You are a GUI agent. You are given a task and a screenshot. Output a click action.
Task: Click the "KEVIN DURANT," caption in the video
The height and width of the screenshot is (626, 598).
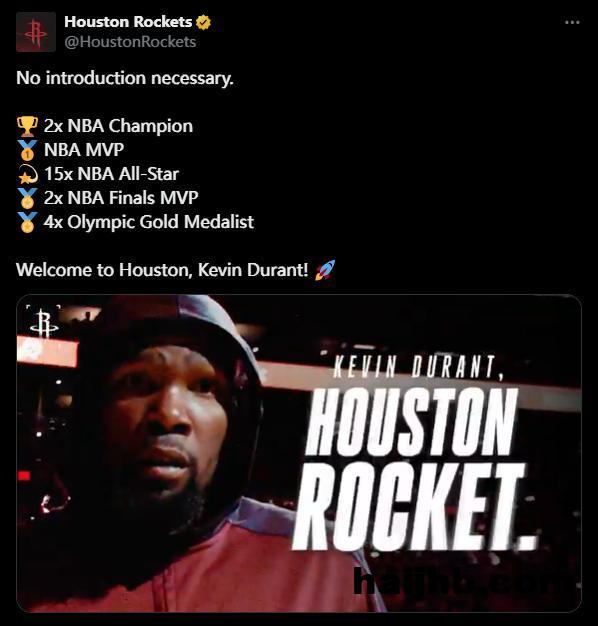click(x=417, y=367)
